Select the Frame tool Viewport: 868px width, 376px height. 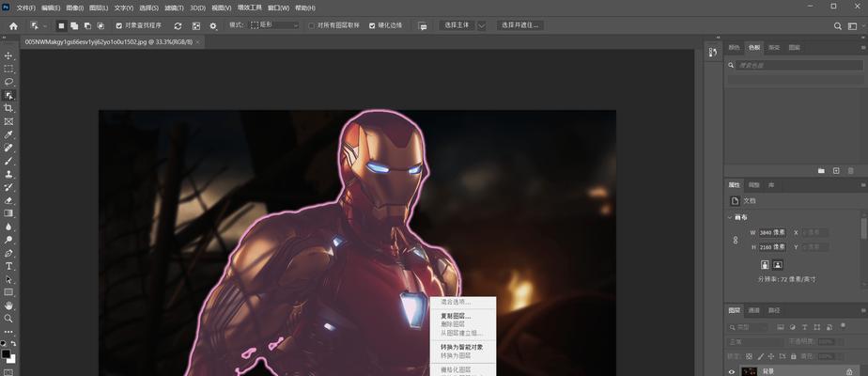pos(8,121)
